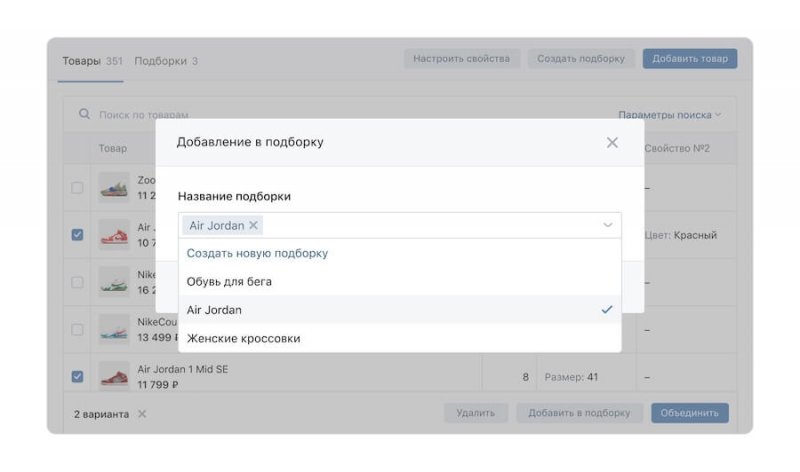
Task: Open the Air Jordan 1 Mid SE thumbnail
Action: pyautogui.click(x=113, y=377)
